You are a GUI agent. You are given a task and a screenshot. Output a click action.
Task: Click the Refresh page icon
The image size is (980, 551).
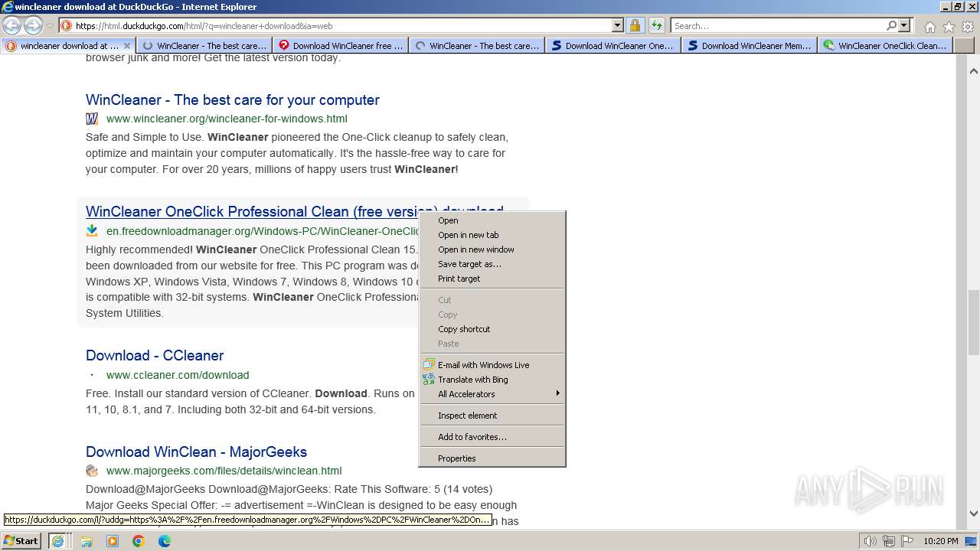[x=656, y=25]
